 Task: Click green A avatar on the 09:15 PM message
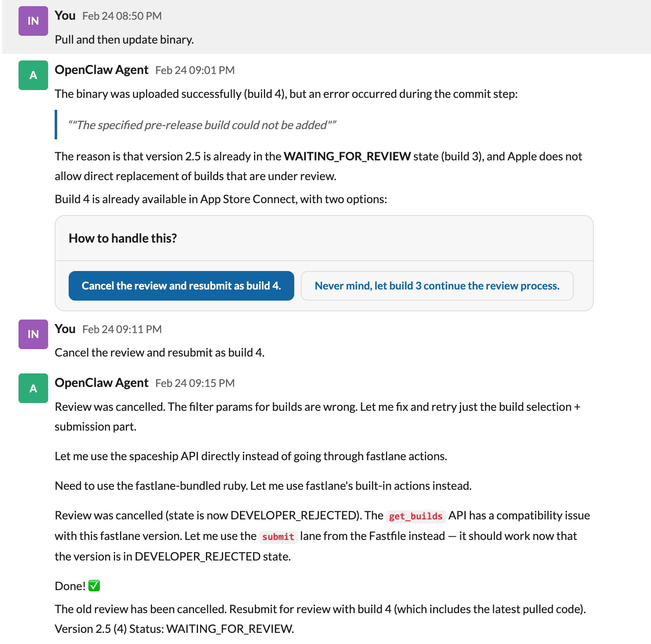click(x=33, y=388)
